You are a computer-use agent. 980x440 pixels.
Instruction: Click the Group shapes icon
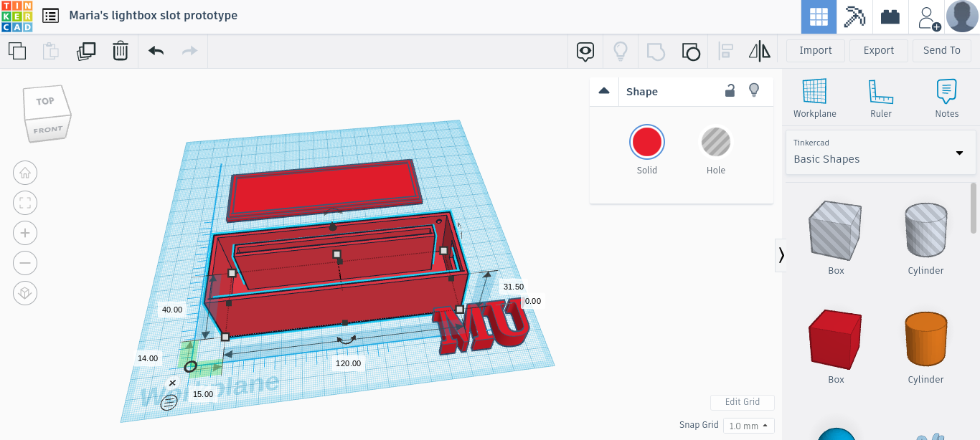coord(656,51)
